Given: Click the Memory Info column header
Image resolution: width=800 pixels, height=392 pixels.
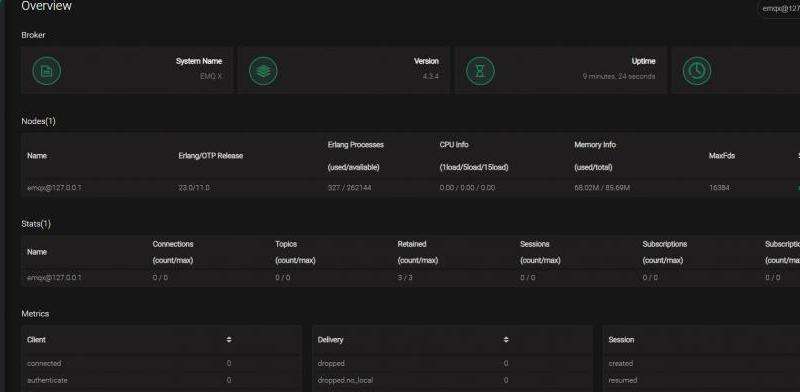Looking at the screenshot, I should tap(595, 156).
